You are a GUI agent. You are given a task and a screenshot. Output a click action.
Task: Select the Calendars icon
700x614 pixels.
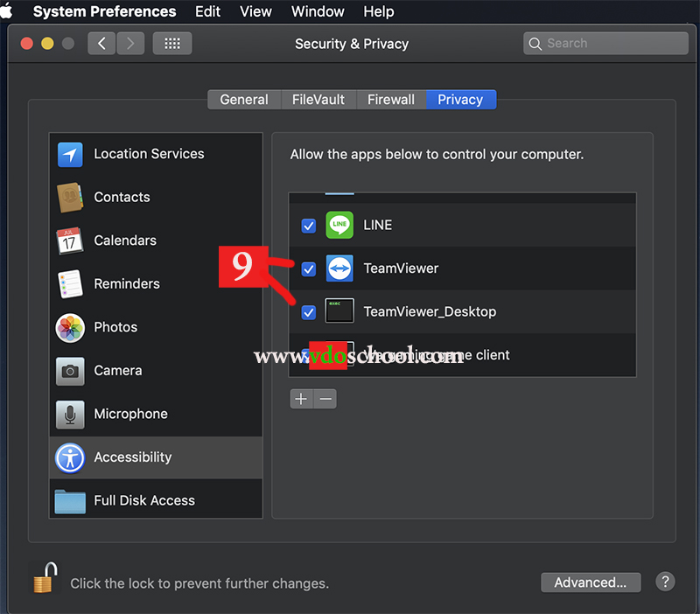tap(69, 241)
